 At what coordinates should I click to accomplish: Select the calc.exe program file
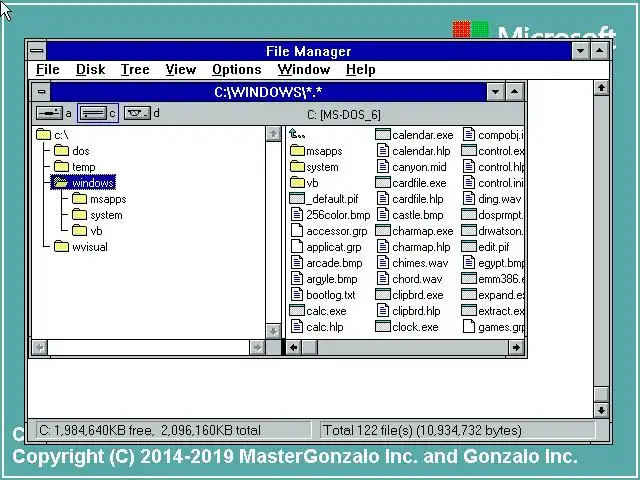click(x=318, y=311)
